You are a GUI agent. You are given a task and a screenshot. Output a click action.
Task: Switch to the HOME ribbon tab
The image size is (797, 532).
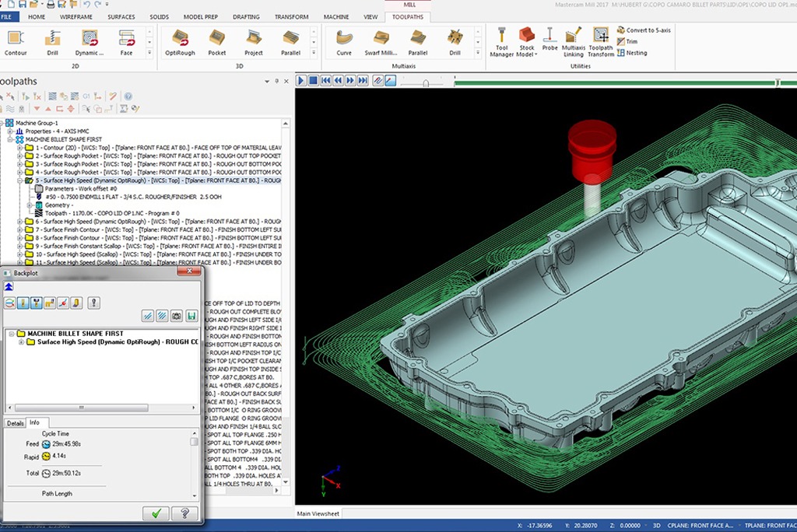[x=37, y=17]
